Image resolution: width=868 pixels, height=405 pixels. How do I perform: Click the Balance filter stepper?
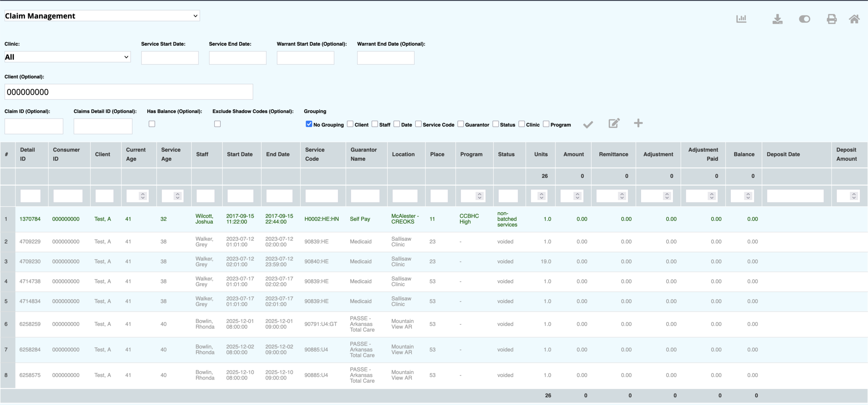click(748, 196)
